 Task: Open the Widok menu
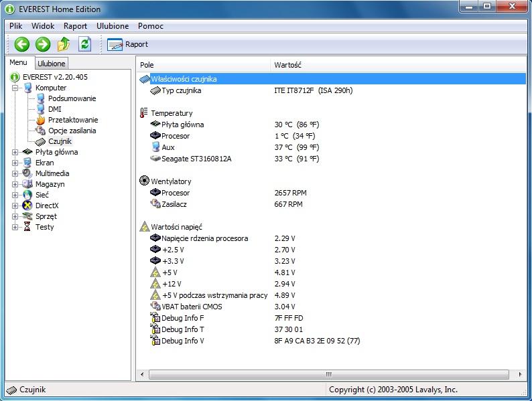(x=43, y=26)
